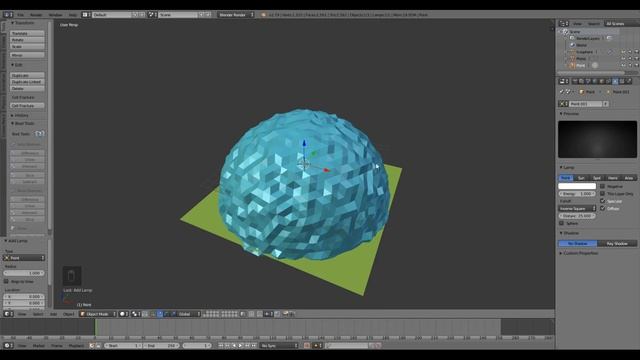
Task: Click the Mirror button
Action: click(27, 55)
